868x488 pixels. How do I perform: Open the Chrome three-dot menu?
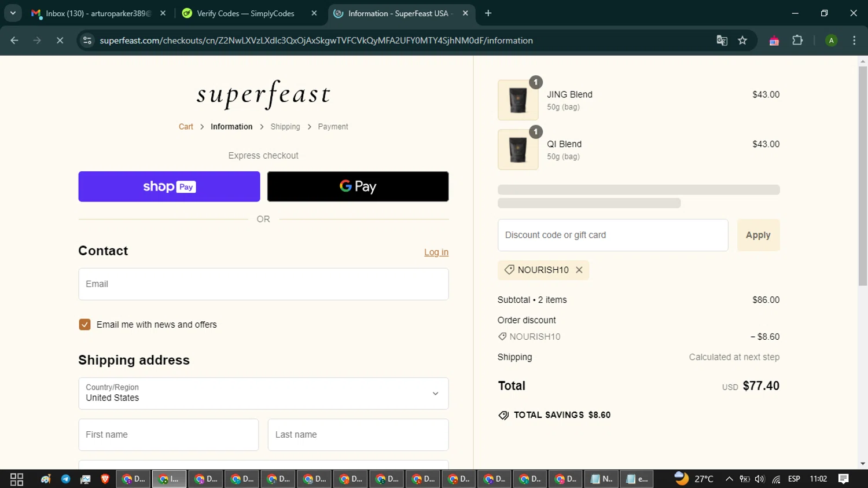854,41
